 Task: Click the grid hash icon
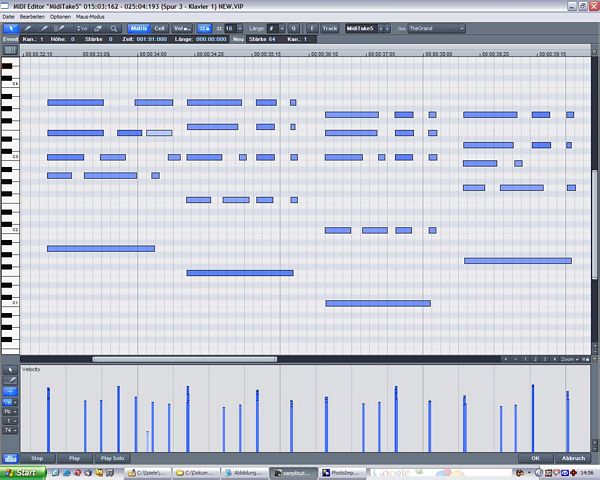[x=219, y=29]
